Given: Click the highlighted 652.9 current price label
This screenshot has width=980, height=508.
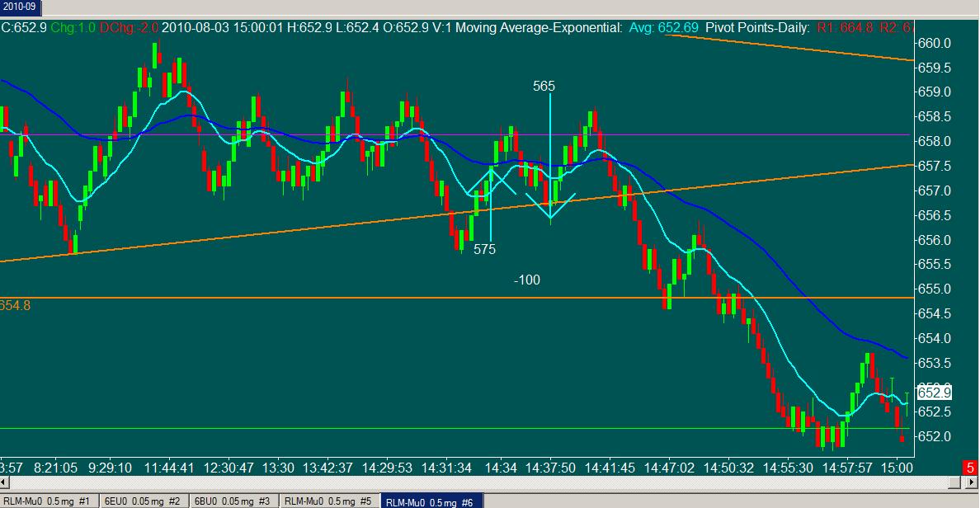Looking at the screenshot, I should pos(935,393).
